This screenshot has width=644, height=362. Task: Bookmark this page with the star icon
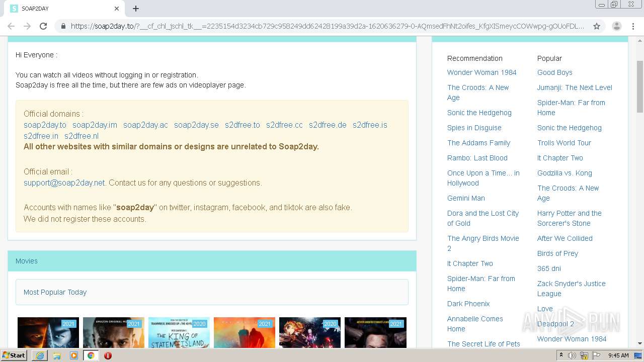(x=597, y=26)
